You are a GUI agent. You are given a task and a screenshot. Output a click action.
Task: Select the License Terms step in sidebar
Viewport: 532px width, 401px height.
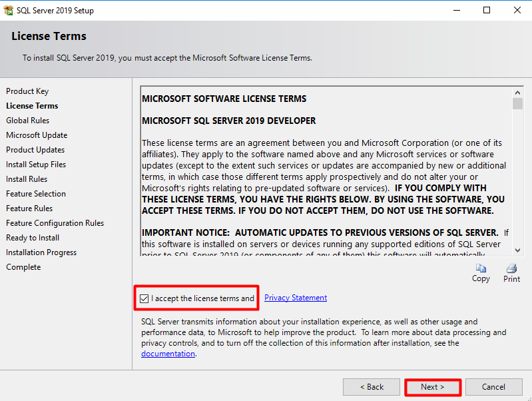click(x=32, y=106)
